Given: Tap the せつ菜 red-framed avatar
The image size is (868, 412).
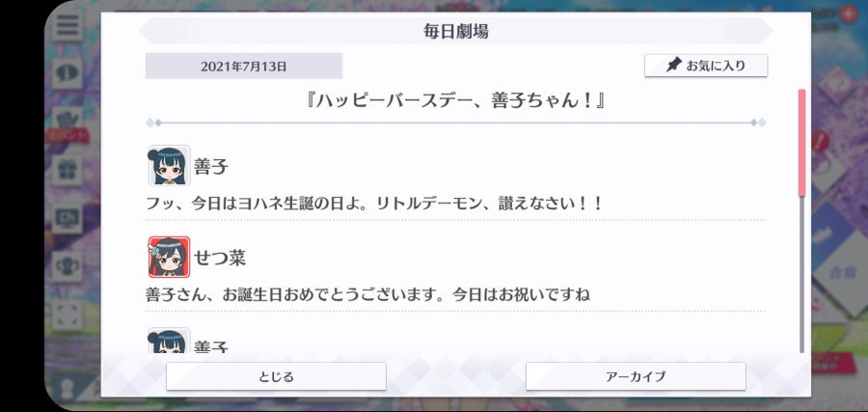Looking at the screenshot, I should pos(170,257).
